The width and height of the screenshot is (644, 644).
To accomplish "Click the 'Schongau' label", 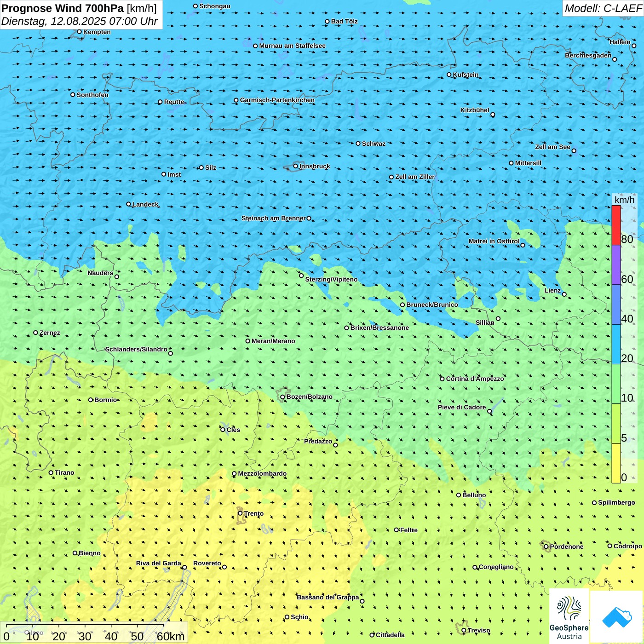I will pyautogui.click(x=215, y=6).
